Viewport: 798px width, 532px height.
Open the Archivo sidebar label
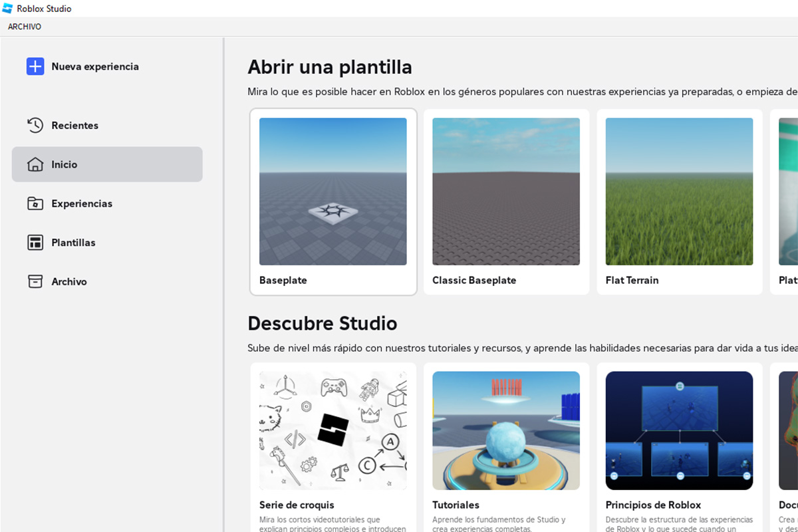(69, 281)
